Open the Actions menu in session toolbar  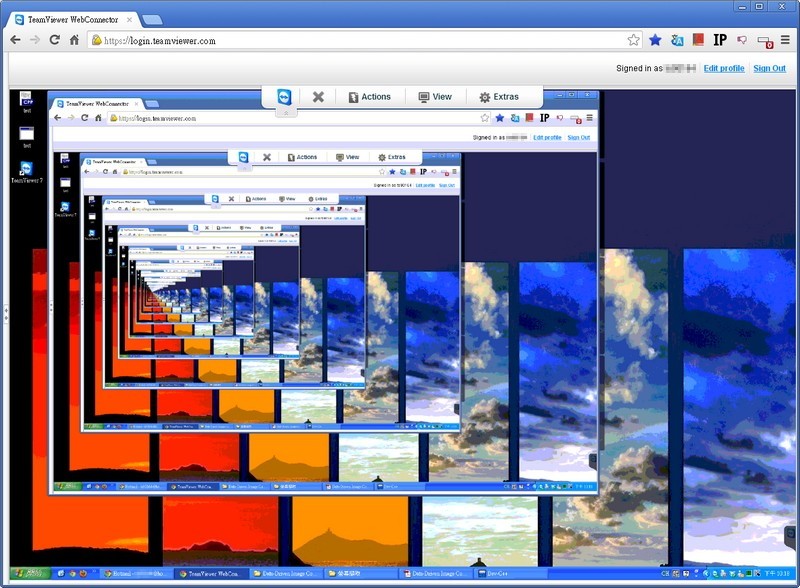[368, 97]
